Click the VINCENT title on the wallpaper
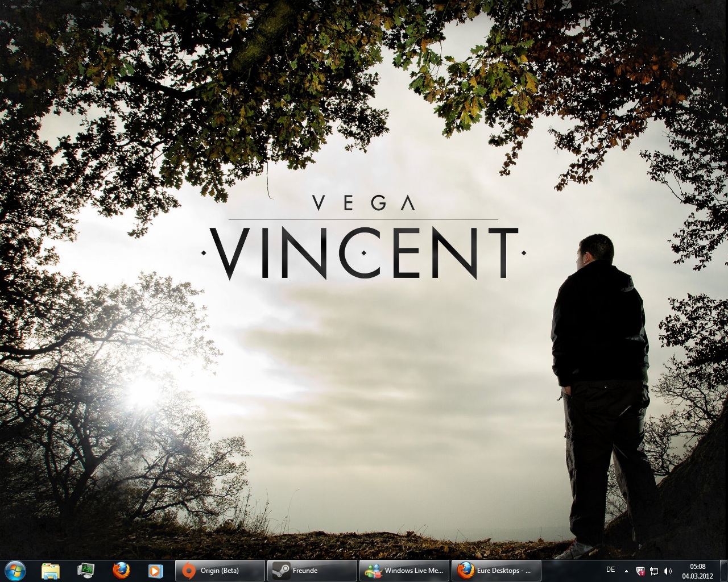The image size is (728, 582). [x=364, y=253]
